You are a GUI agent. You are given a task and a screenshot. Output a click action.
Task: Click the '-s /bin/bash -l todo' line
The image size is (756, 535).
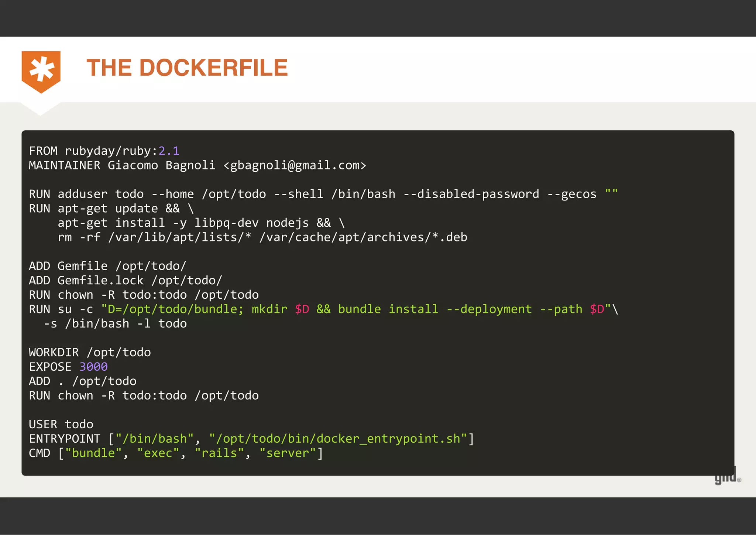115,324
